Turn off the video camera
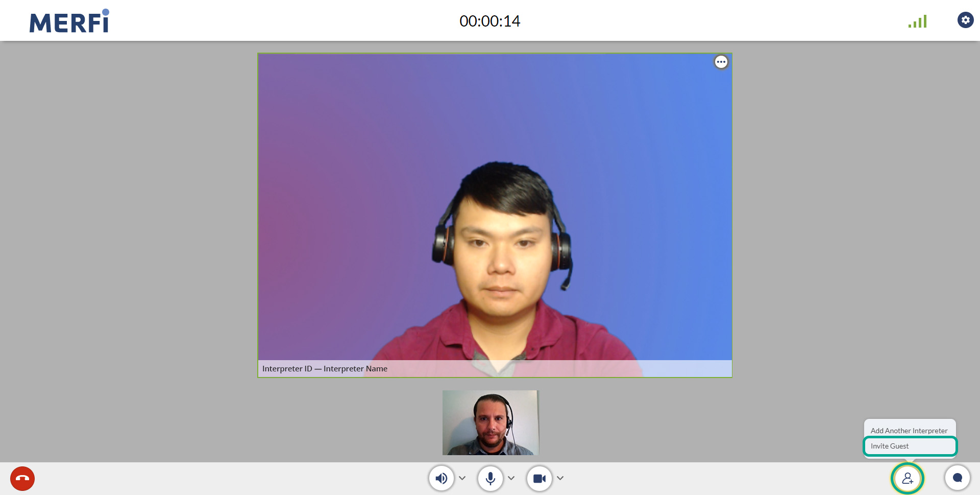Image resolution: width=980 pixels, height=495 pixels. pos(540,479)
